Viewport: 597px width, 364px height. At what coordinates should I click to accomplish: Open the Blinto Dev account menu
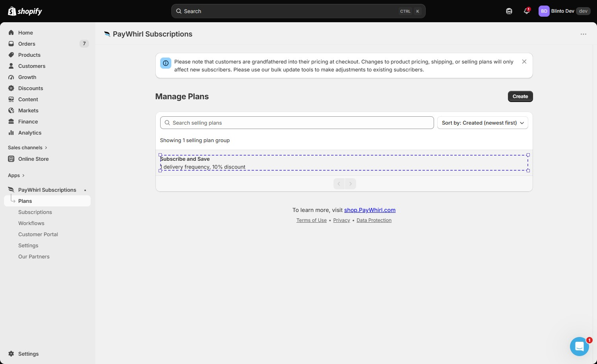point(564,11)
